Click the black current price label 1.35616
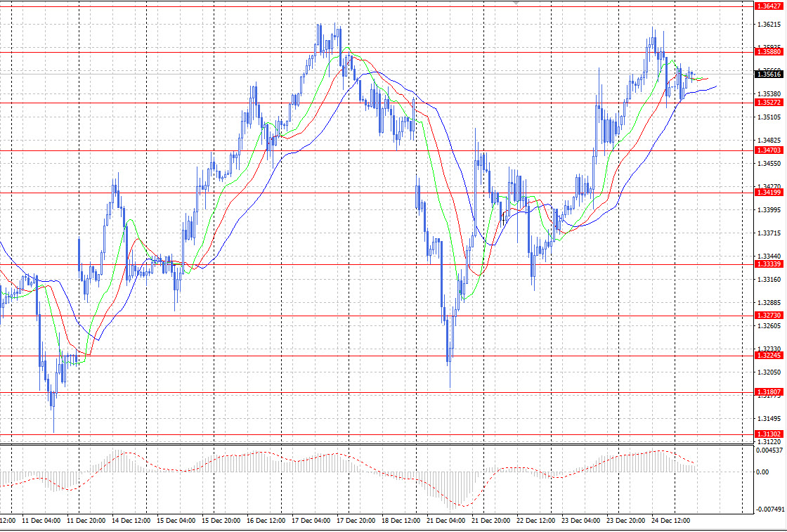Image resolution: width=787 pixels, height=532 pixels. tap(769, 74)
